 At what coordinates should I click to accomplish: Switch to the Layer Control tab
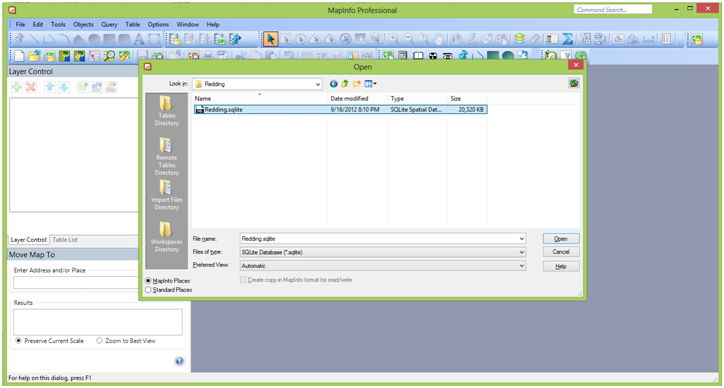coord(29,240)
